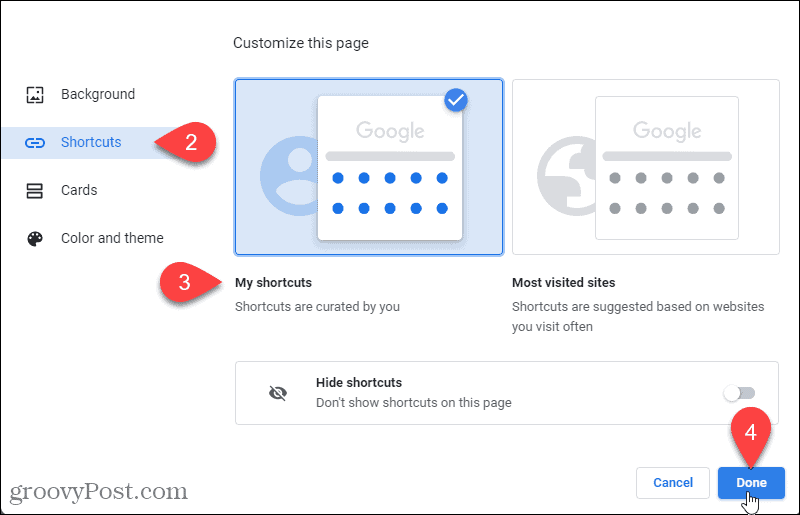Click the Cards icon in sidebar
This screenshot has width=800, height=515.
[x=35, y=191]
